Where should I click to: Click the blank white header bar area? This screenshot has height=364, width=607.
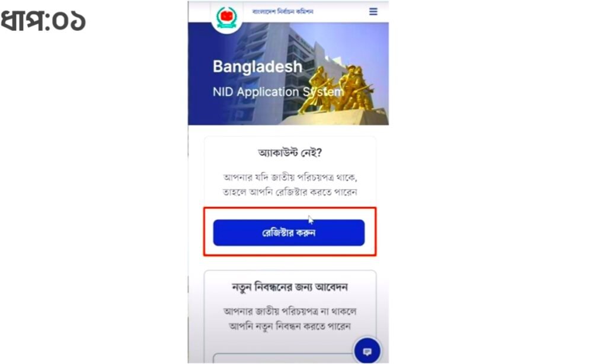coord(341,12)
